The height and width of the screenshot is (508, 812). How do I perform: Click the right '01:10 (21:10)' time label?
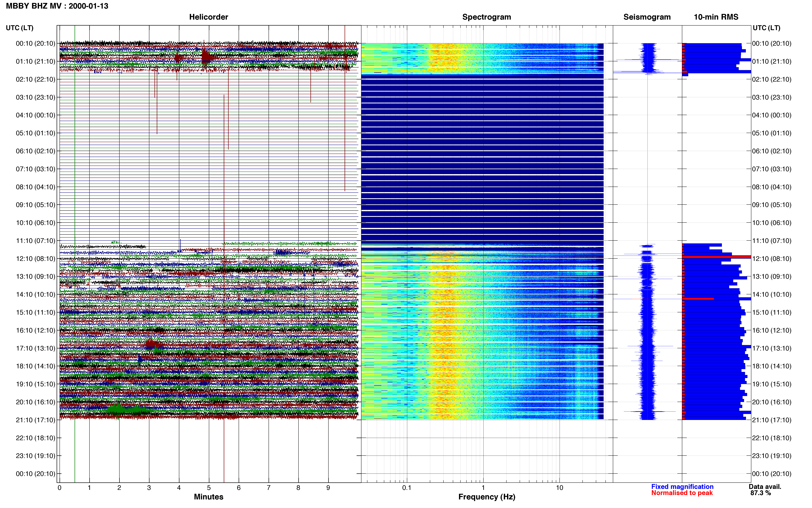[772, 61]
